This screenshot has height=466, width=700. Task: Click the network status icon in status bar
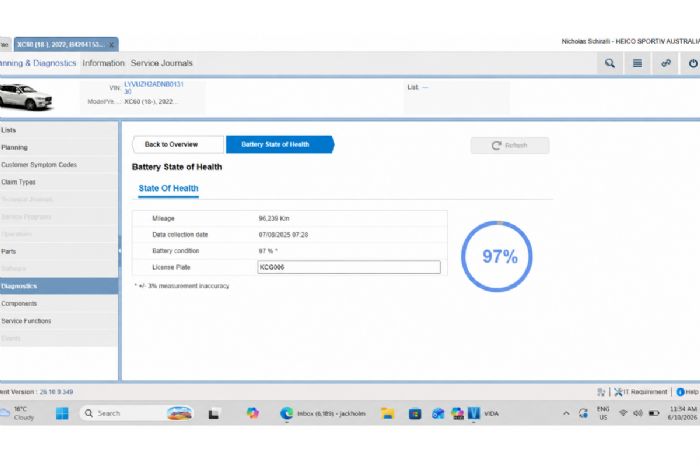tap(601, 392)
